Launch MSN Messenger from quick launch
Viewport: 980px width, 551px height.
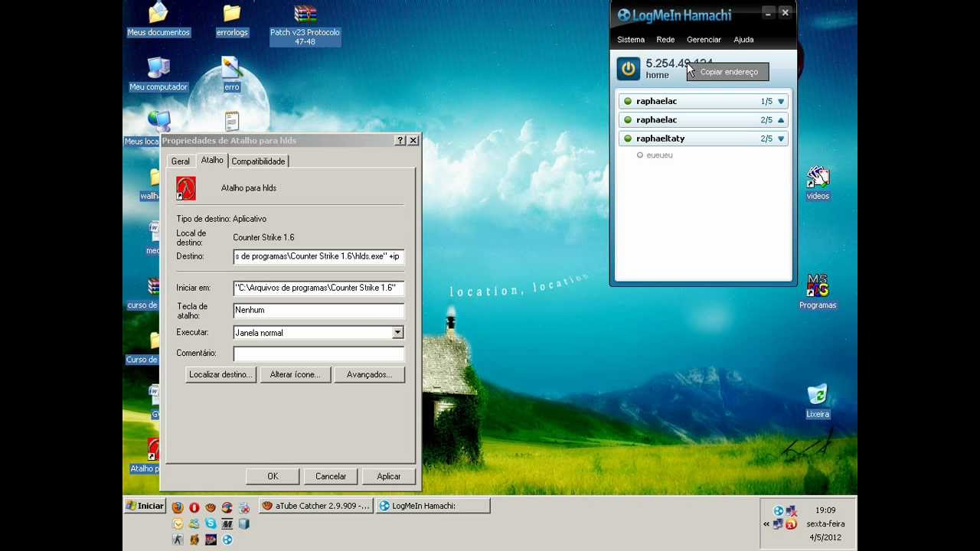194,524
